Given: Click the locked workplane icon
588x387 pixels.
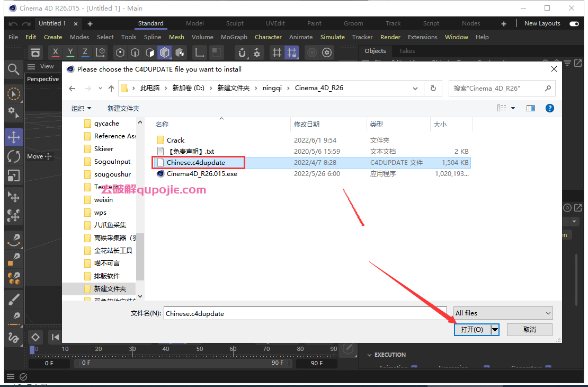Looking at the screenshot, I should click(x=292, y=52).
